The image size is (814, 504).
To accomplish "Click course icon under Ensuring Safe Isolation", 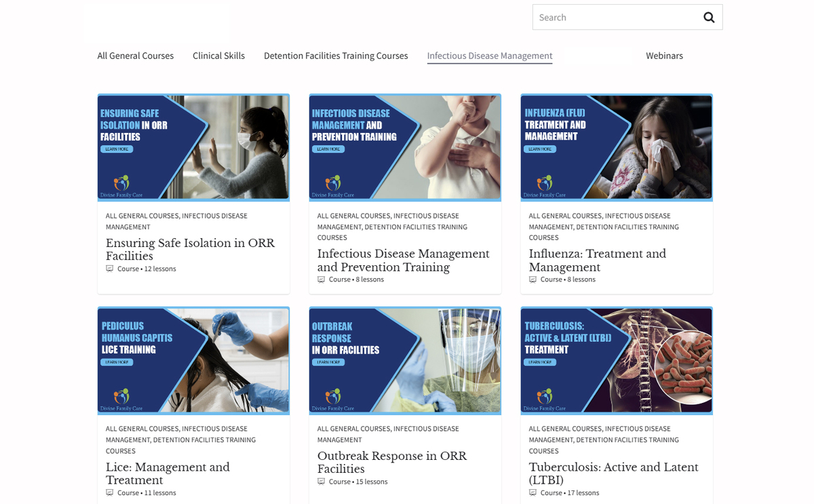I will click(x=110, y=269).
